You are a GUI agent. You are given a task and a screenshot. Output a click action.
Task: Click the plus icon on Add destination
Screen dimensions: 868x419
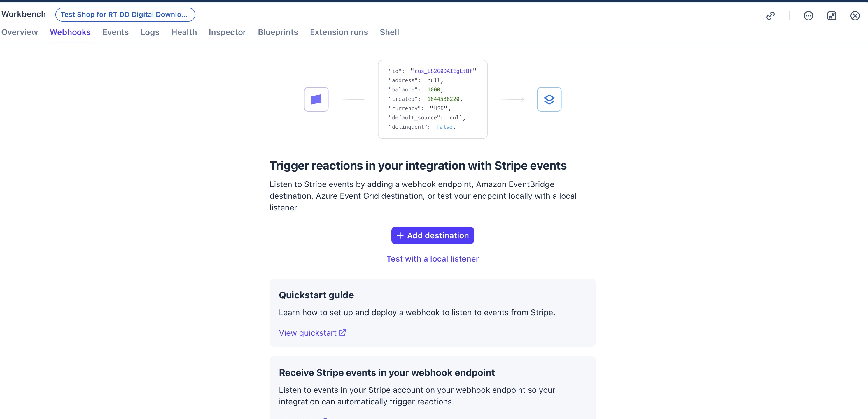point(400,235)
